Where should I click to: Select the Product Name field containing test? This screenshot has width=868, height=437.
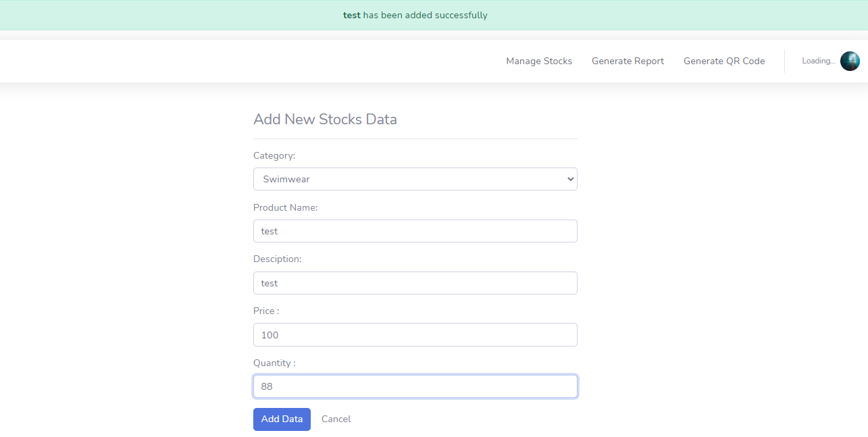pyautogui.click(x=415, y=231)
